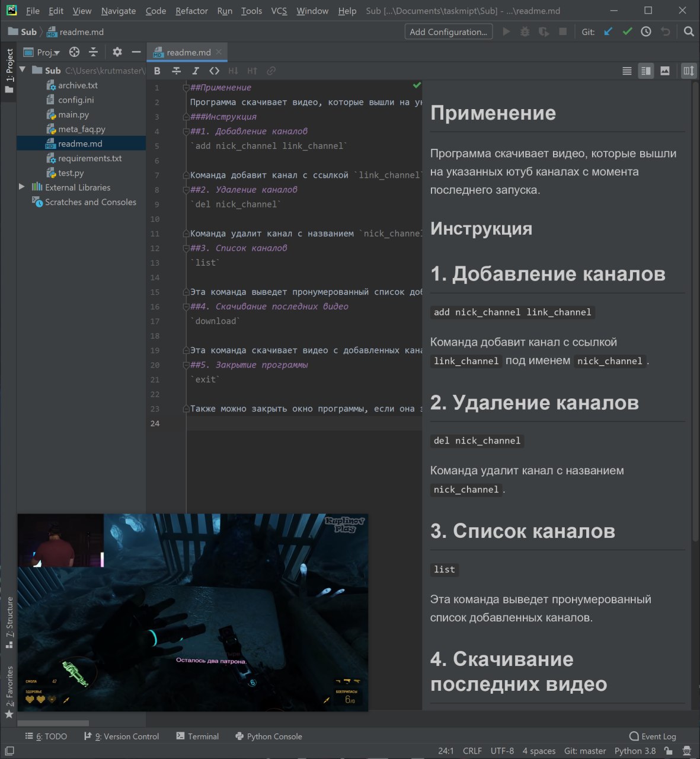700x759 pixels.
Task: Toggle the 1: Project tool window stripe
Action: click(x=9, y=71)
